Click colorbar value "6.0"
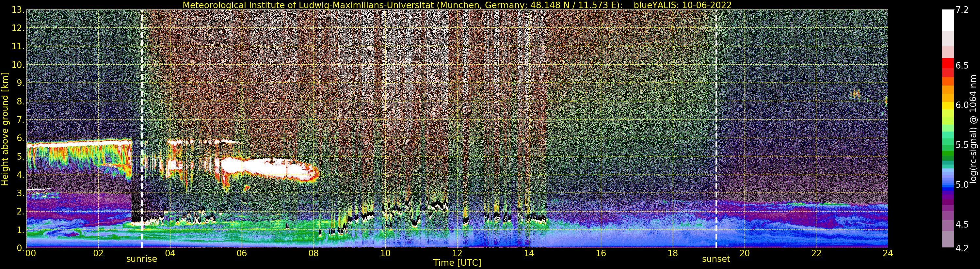The width and height of the screenshot is (980, 269). pos(962,105)
